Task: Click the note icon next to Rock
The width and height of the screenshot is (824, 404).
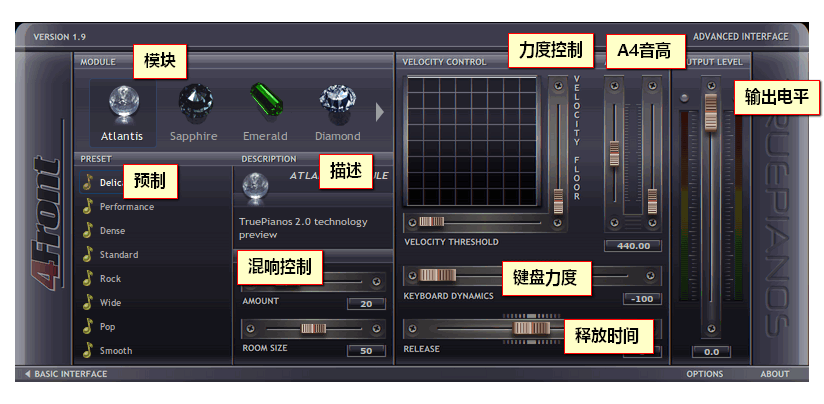Action: [x=88, y=278]
